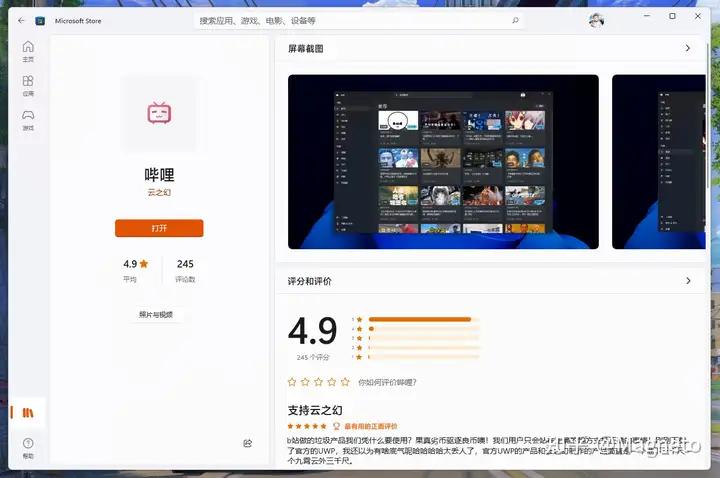
Task: Expand the 评分和评价 section chevron
Action: click(x=688, y=282)
